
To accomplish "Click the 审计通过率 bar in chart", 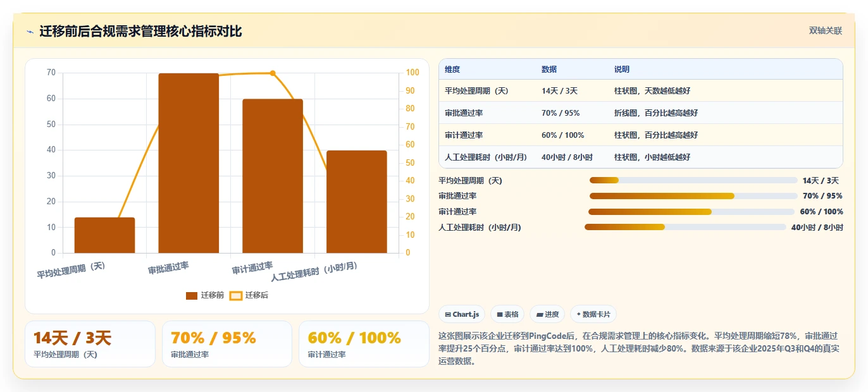I will (273, 176).
